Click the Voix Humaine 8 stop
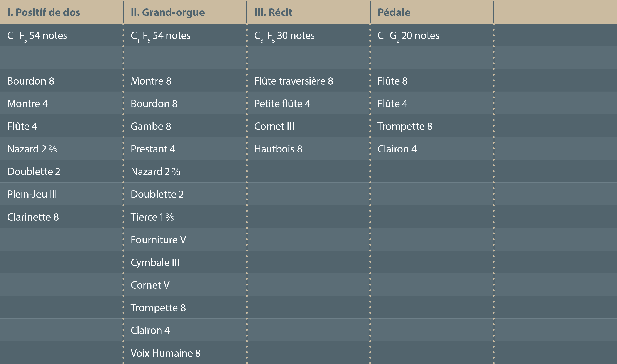 click(x=166, y=353)
